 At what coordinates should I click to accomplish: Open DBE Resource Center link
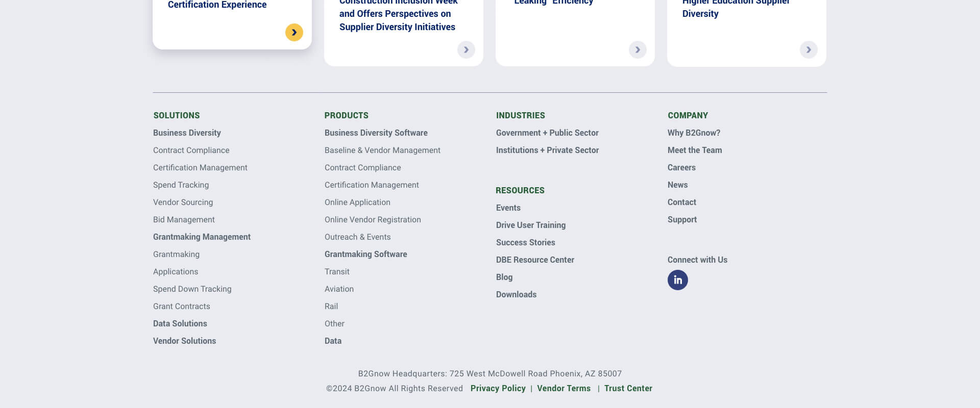click(535, 260)
